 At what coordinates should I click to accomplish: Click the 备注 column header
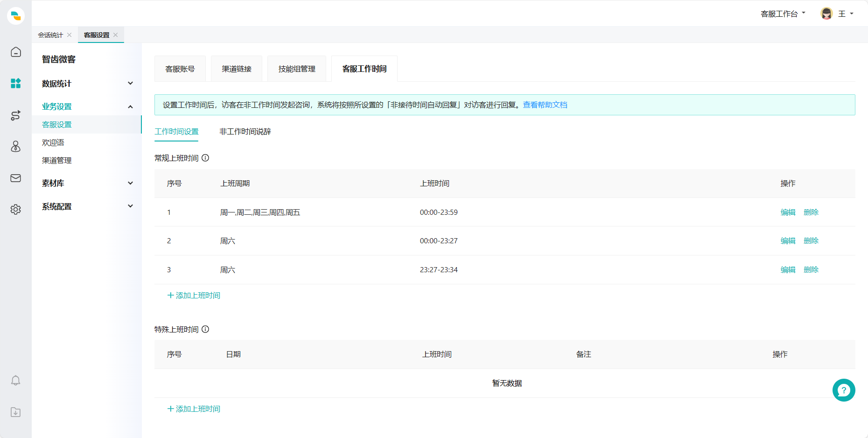click(584, 354)
